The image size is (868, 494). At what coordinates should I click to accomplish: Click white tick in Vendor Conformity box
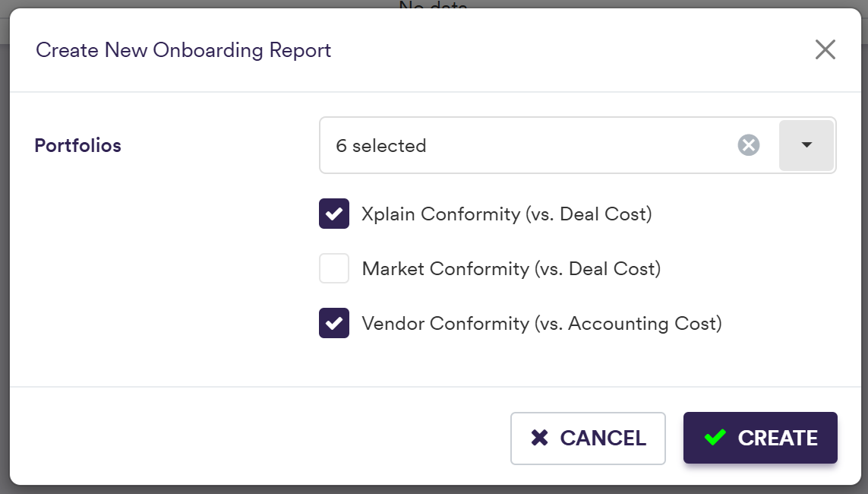(334, 324)
